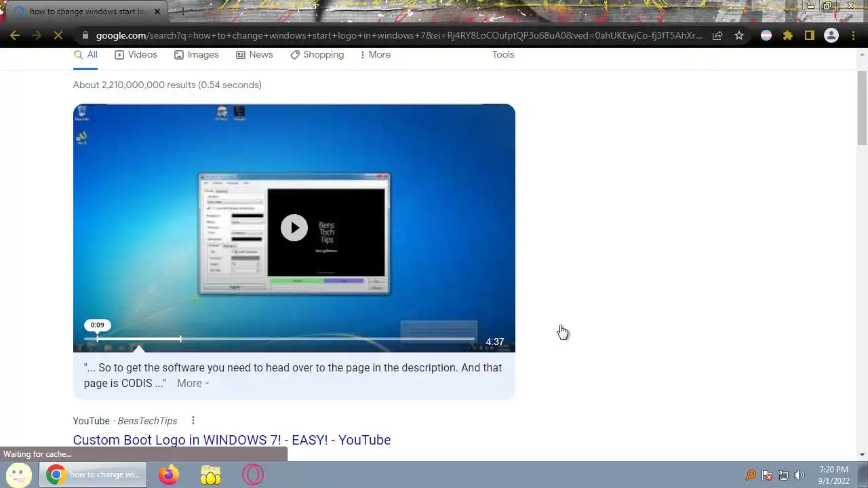Screen dimensions: 868x488
Task: Switch to Images results
Action: (x=197, y=55)
